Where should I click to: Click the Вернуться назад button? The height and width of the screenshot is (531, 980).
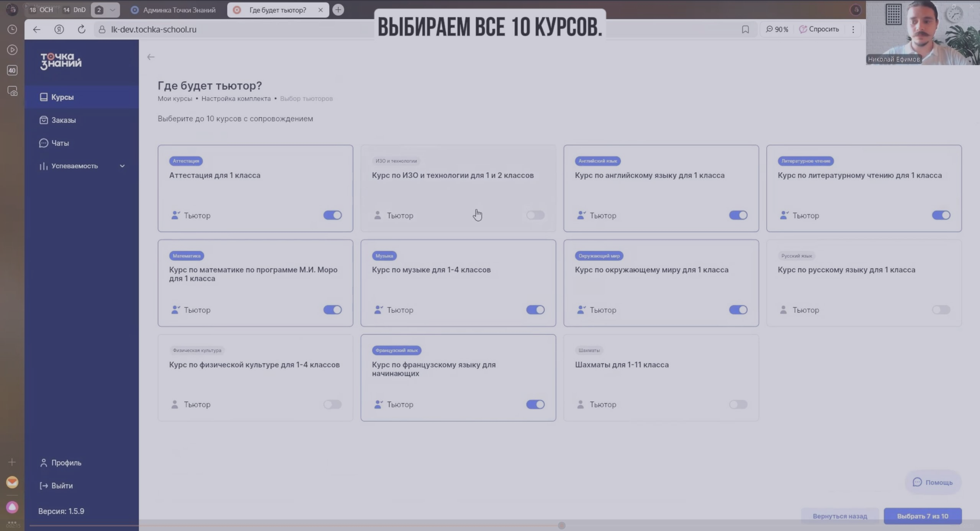tap(839, 516)
